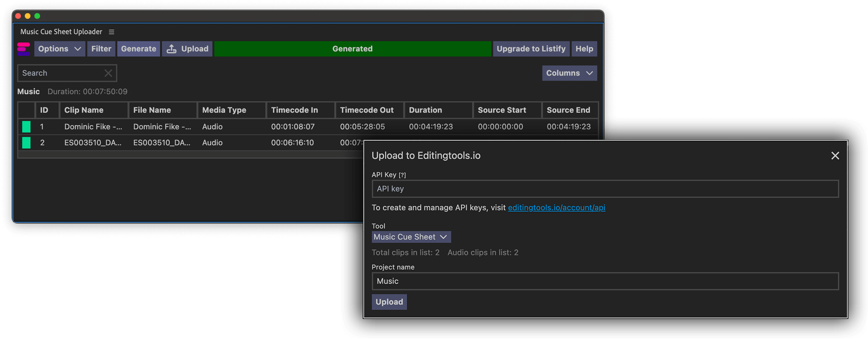Close the Upload to Editingtools.io dialog
This screenshot has height=339, width=868.
(835, 156)
